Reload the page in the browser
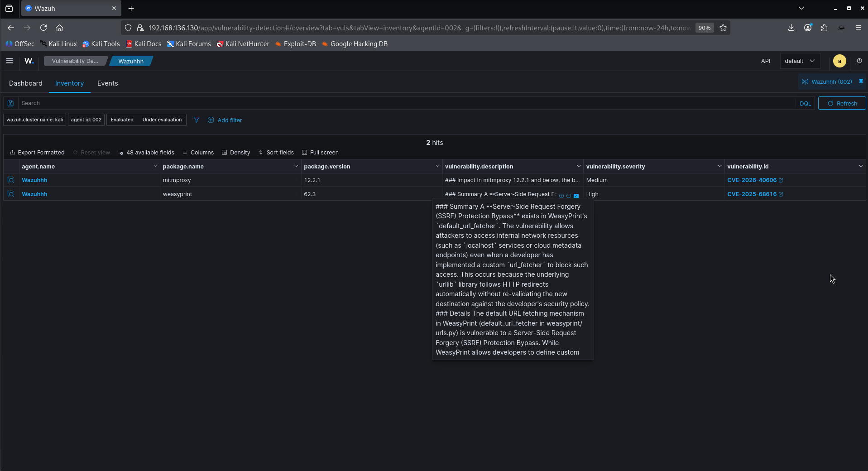The height and width of the screenshot is (471, 868). [43, 28]
